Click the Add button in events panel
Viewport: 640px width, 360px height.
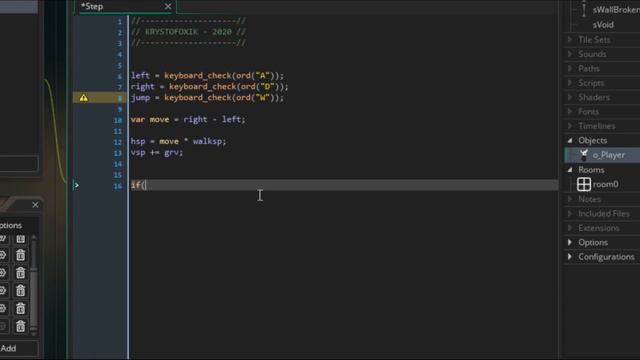(8, 348)
